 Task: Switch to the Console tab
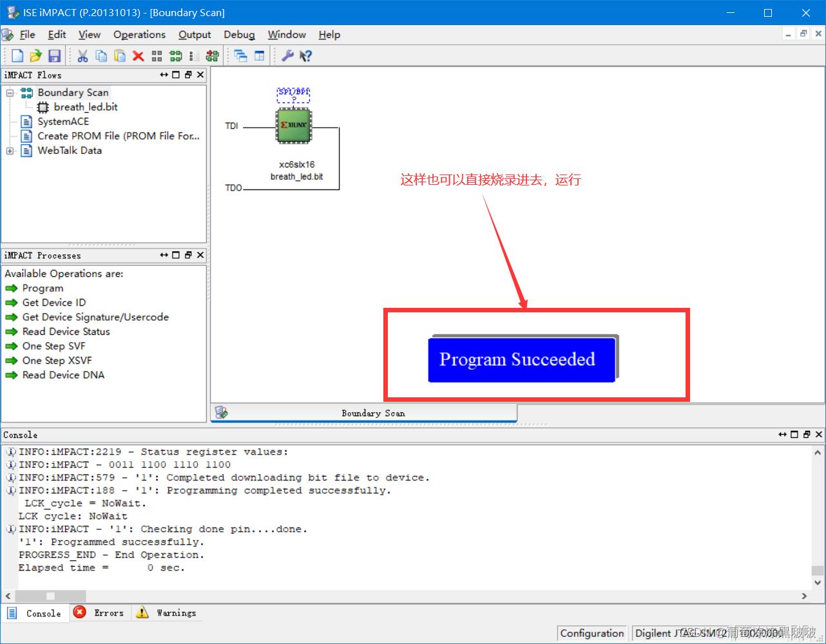pos(35,613)
